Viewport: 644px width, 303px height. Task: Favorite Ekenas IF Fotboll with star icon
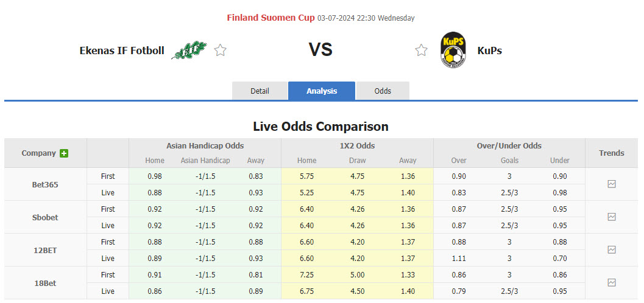220,50
